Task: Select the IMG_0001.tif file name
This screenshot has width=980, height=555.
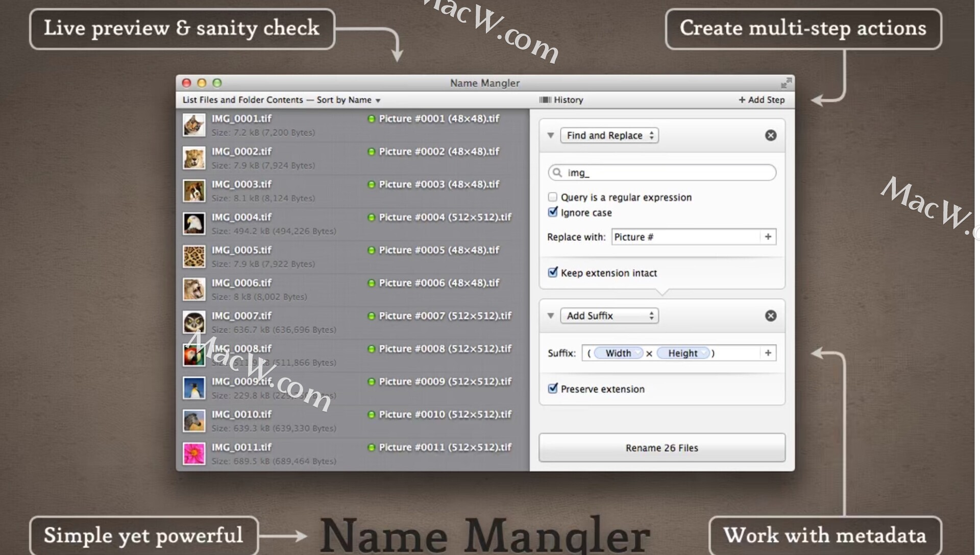Action: [x=241, y=118]
